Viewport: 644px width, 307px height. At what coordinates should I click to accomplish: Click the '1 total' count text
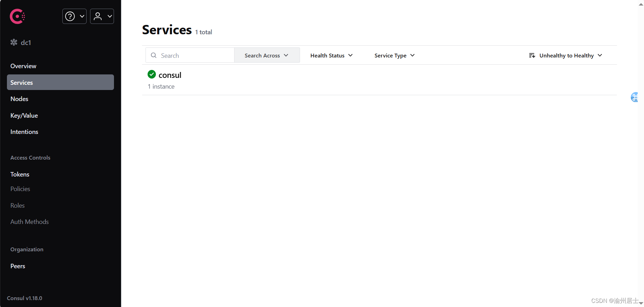(x=203, y=32)
